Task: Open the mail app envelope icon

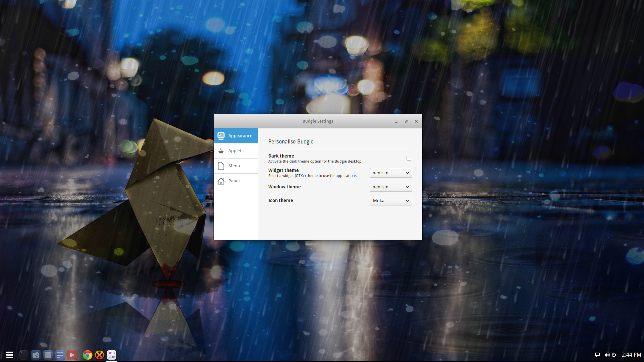Action: (x=48, y=355)
